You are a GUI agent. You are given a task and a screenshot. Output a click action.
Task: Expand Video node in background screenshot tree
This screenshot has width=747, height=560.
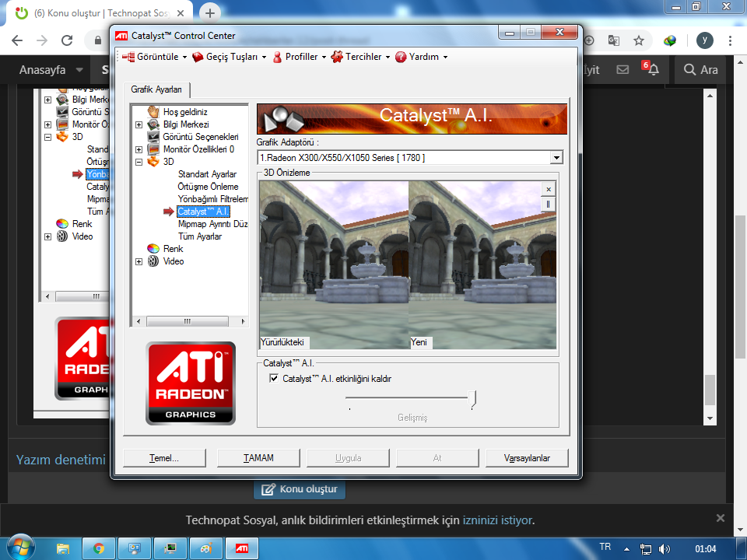tap(47, 236)
